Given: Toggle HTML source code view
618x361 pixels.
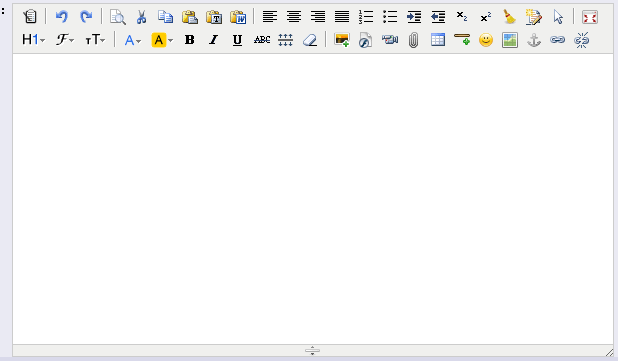Looking at the screenshot, I should click(30, 17).
